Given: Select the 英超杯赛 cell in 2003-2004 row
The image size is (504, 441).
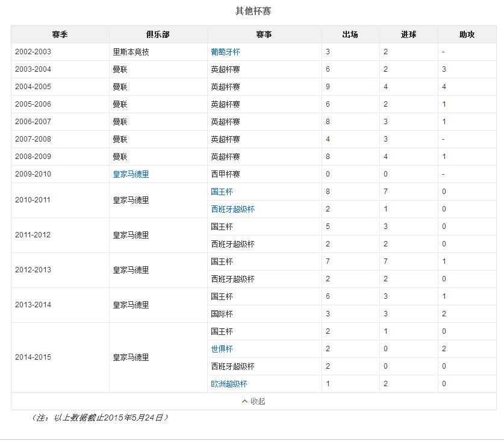Looking at the screenshot, I should pos(223,69).
